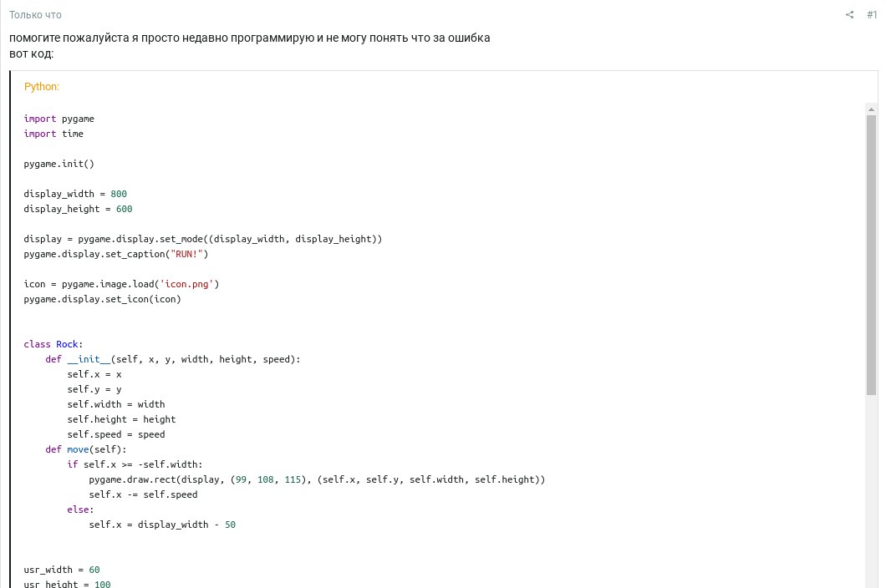This screenshot has height=588, width=886.
Task: Click the line 'self.speed = speed'
Action: coord(116,434)
